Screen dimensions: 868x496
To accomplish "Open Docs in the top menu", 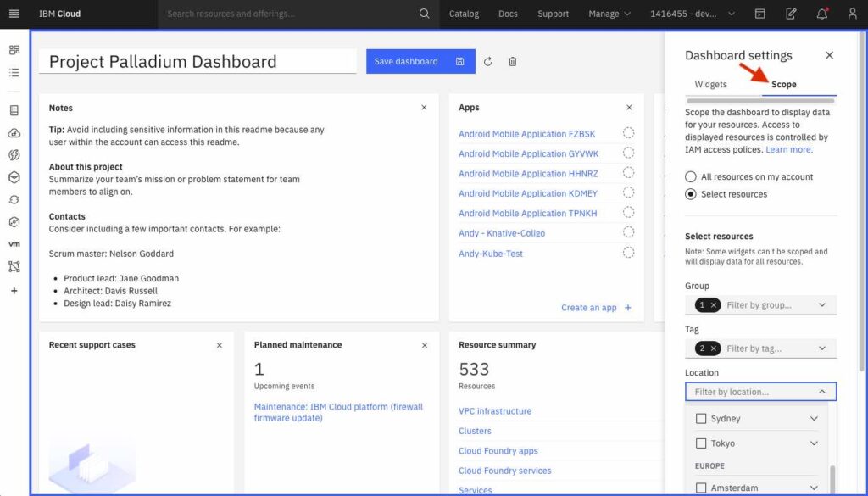I will pos(508,14).
